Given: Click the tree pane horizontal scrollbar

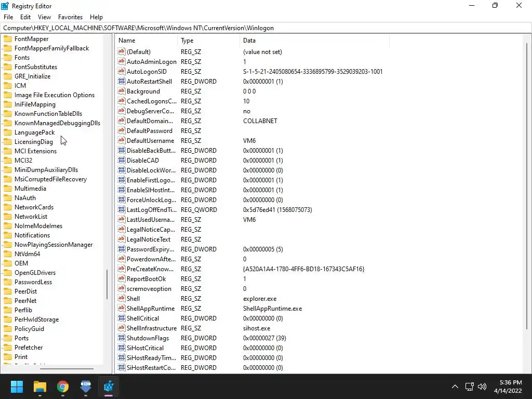Looking at the screenshot, I should pyautogui.click(x=66, y=368).
